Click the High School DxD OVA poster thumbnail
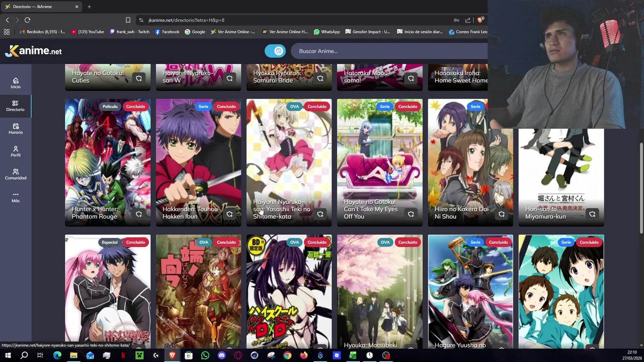The height and width of the screenshot is (362, 644). (x=289, y=292)
